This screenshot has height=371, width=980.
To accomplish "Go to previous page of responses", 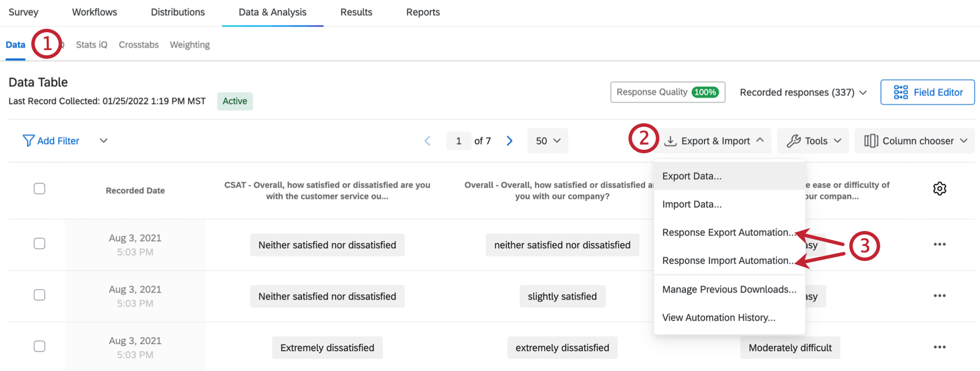I will pos(428,141).
